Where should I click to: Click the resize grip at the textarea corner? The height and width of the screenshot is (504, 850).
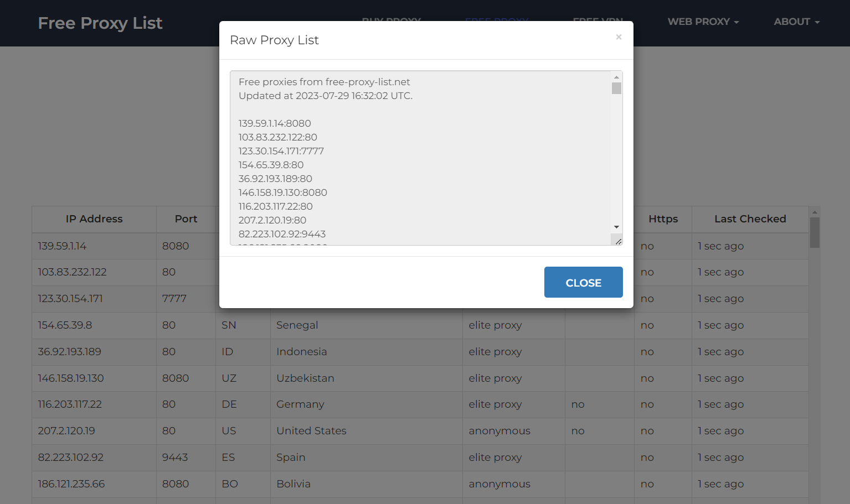pyautogui.click(x=617, y=240)
